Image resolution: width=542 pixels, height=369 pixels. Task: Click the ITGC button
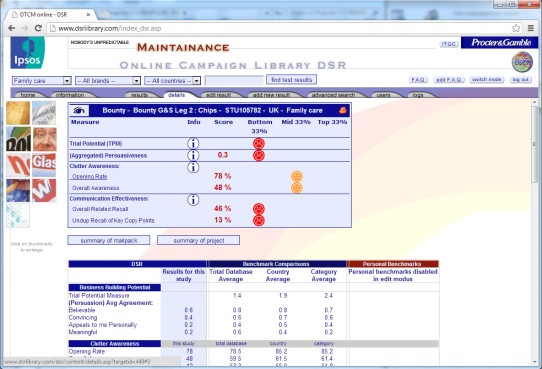[x=449, y=44]
